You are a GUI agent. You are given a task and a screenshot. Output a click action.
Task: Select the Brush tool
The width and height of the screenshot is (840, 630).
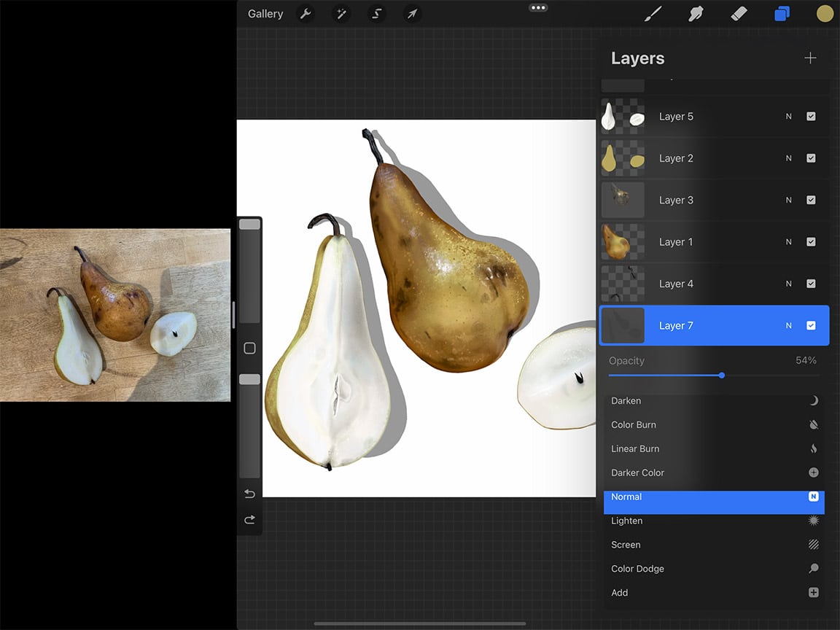[653, 13]
